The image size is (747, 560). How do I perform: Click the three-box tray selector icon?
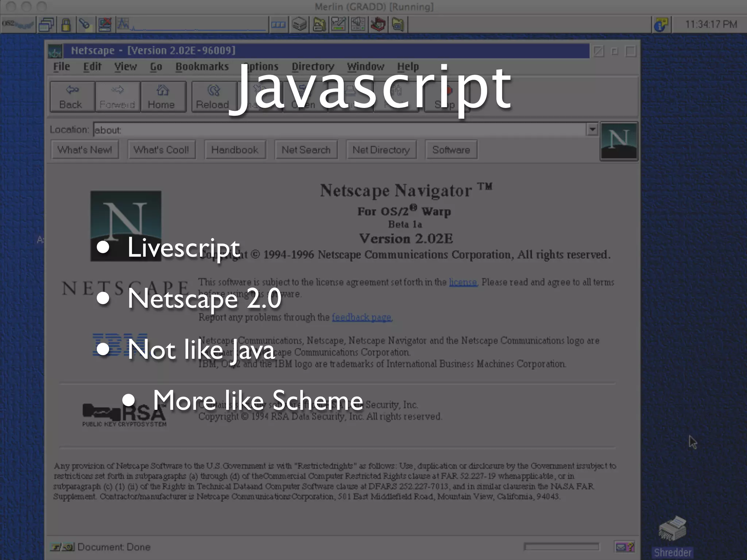pyautogui.click(x=278, y=25)
